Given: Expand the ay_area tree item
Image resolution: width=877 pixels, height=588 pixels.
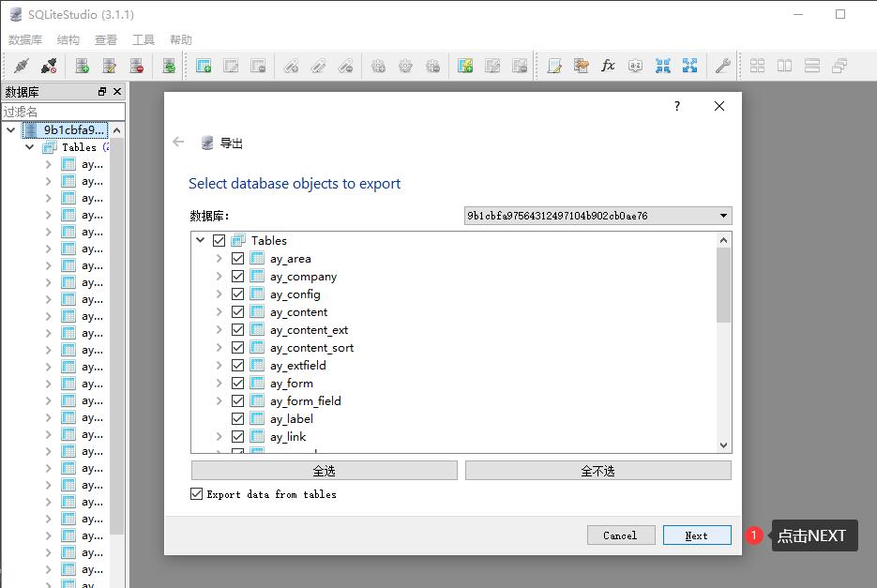Looking at the screenshot, I should click(x=219, y=258).
